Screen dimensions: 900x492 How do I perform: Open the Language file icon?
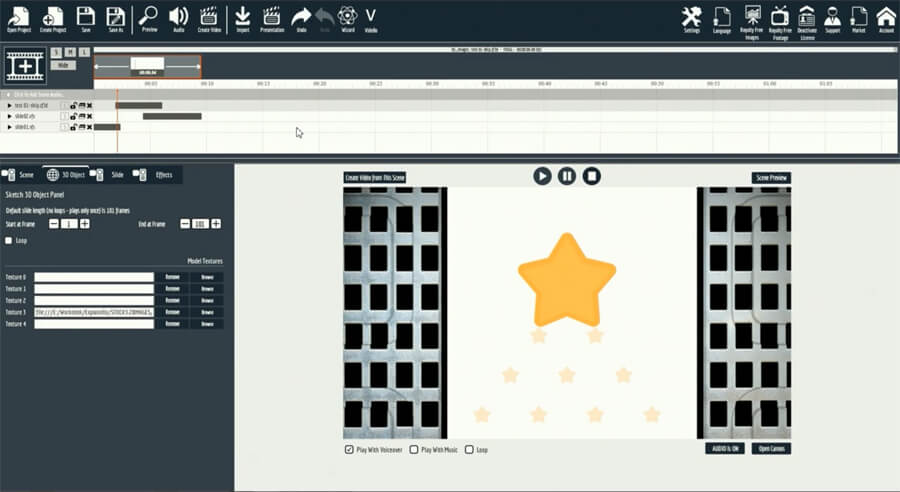tap(721, 20)
